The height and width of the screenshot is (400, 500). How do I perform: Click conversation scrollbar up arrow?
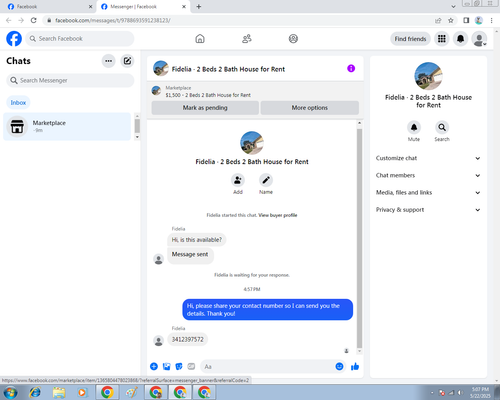(359, 123)
